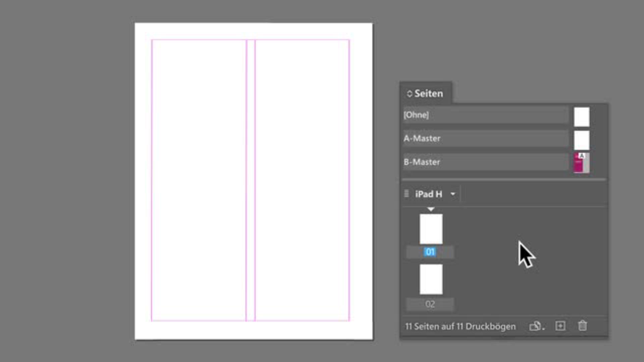This screenshot has width=644, height=362.
Task: Click the triangle marker above page 01
Action: (x=431, y=209)
